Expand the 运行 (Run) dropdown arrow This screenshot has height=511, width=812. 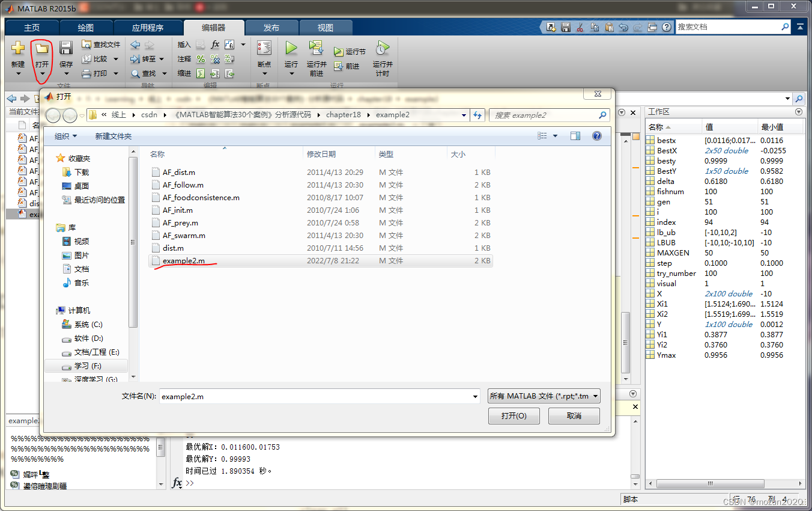pos(291,74)
